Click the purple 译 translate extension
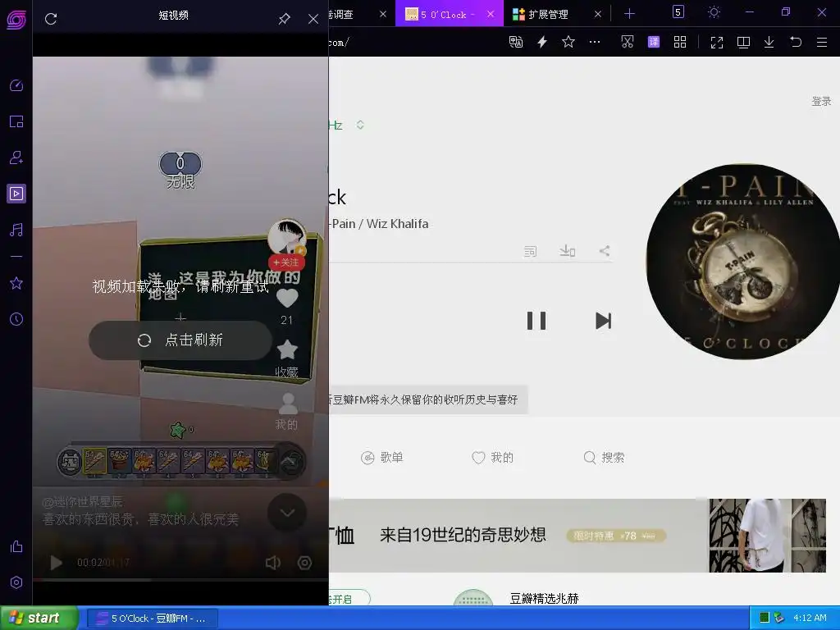The width and height of the screenshot is (840, 630). click(x=654, y=42)
